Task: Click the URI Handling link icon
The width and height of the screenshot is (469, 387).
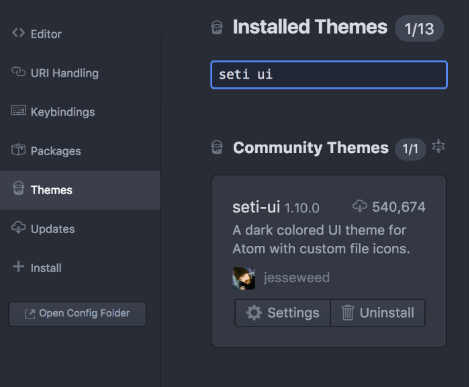Action: (x=18, y=72)
